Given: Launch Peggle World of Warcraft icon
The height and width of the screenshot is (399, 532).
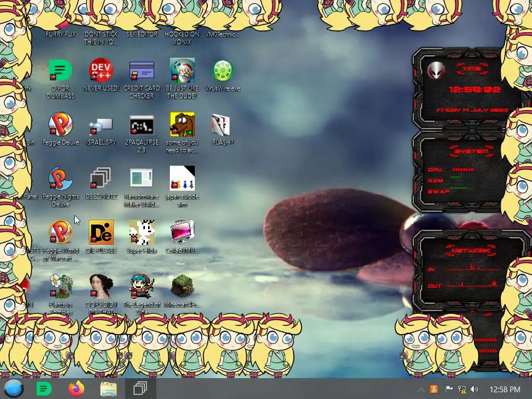Looking at the screenshot, I should 60,232.
